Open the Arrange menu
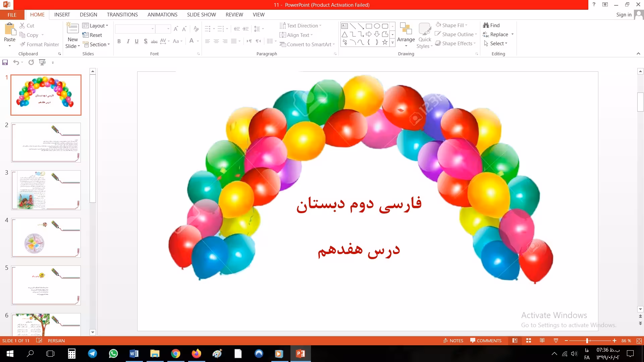 406,35
